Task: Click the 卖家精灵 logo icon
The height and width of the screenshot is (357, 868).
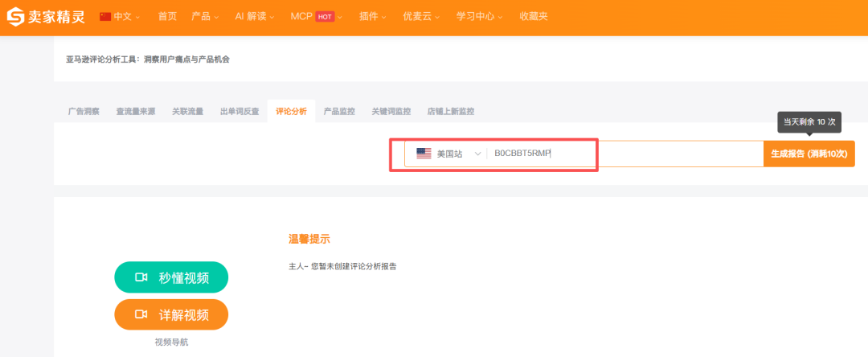Action: click(x=15, y=17)
